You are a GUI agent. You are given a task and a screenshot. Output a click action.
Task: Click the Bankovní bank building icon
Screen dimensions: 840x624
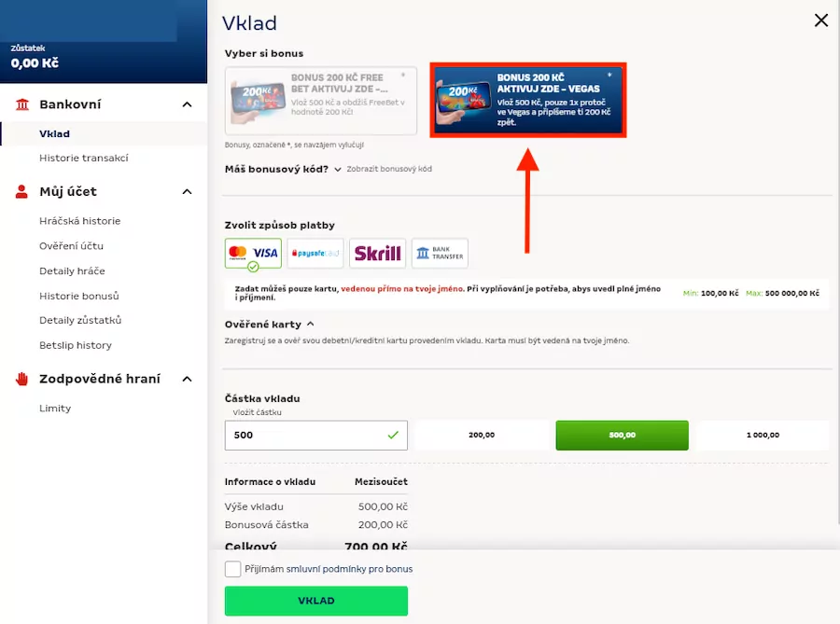click(x=22, y=104)
